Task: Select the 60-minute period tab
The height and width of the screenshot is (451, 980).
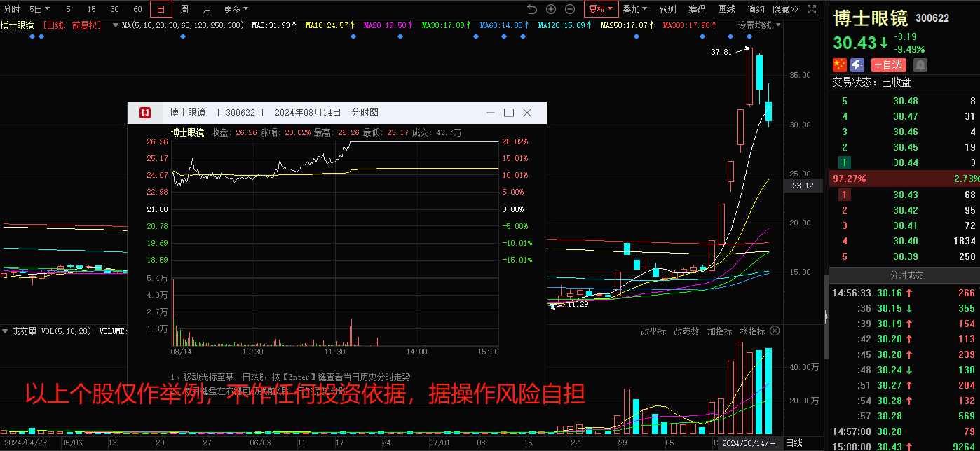Action: tap(137, 9)
